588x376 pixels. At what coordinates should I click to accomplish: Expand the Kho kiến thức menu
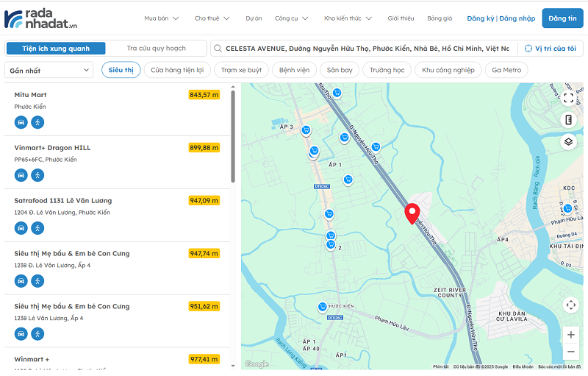[348, 18]
